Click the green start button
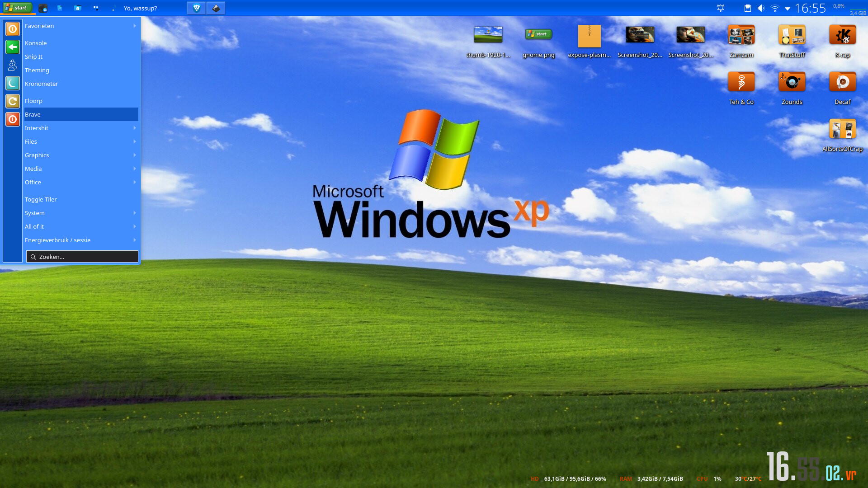Viewport: 868px width, 488px height. click(18, 8)
